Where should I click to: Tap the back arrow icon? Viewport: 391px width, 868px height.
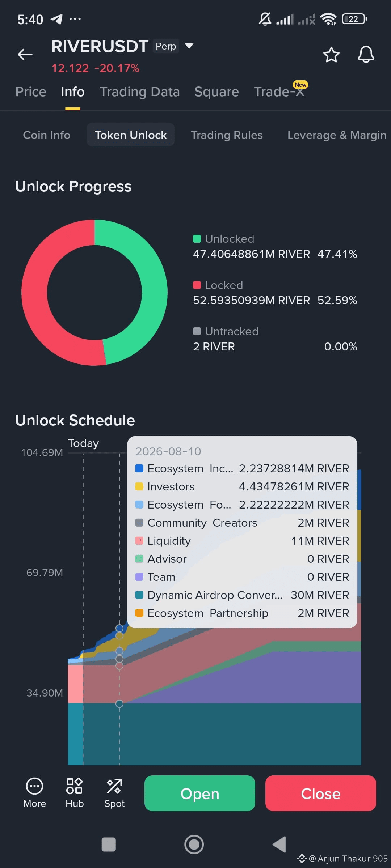(25, 55)
